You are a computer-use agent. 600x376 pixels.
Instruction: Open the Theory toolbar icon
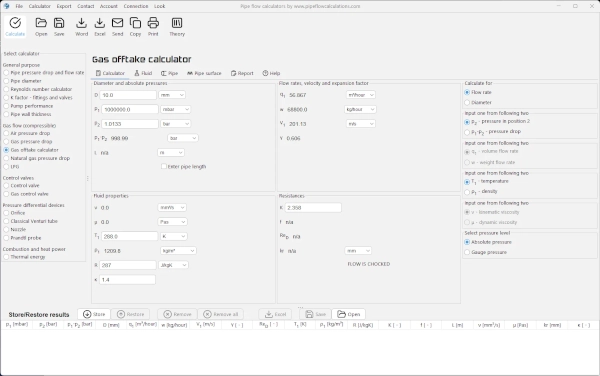[177, 27]
